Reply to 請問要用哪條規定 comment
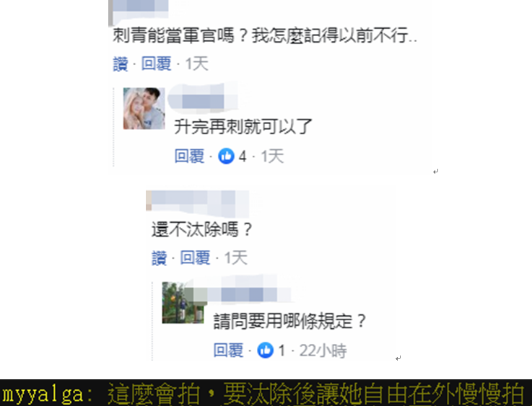This screenshot has width=532, height=406. tap(228, 350)
